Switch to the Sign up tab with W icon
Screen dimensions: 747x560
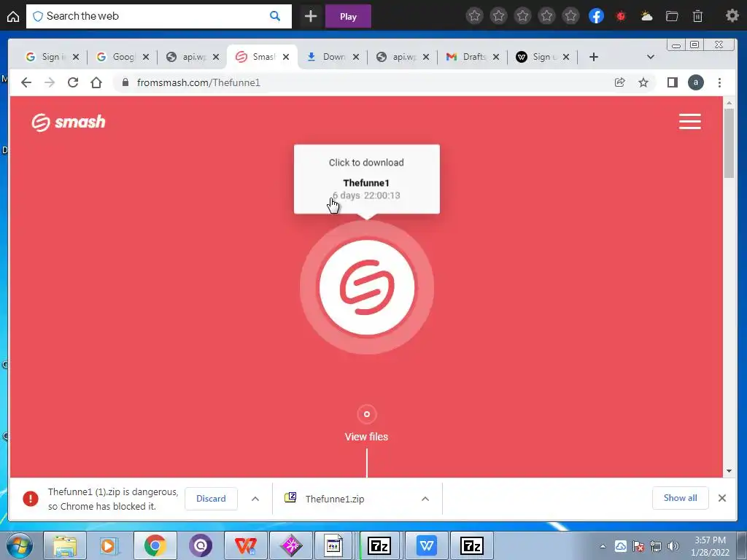(538, 57)
